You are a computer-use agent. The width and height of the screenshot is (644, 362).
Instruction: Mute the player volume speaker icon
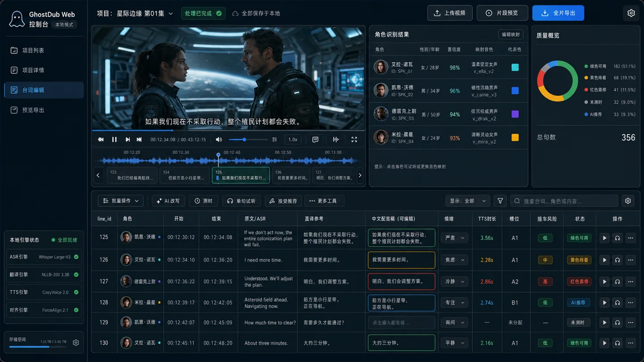click(219, 139)
